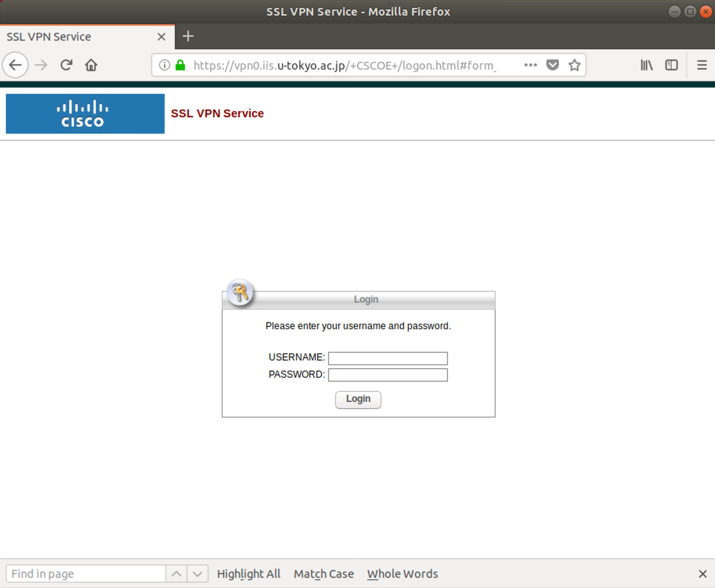
Task: Open page actions three-dot menu
Action: [x=530, y=65]
